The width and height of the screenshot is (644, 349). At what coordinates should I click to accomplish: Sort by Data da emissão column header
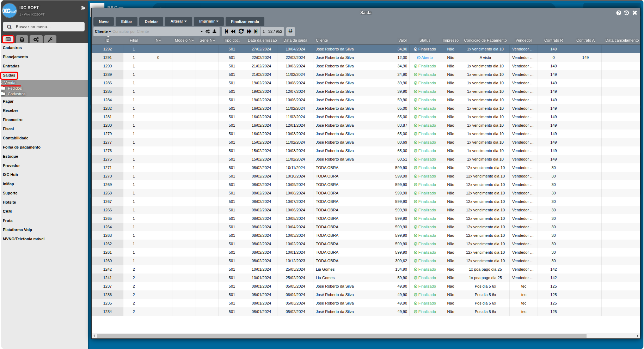(262, 40)
